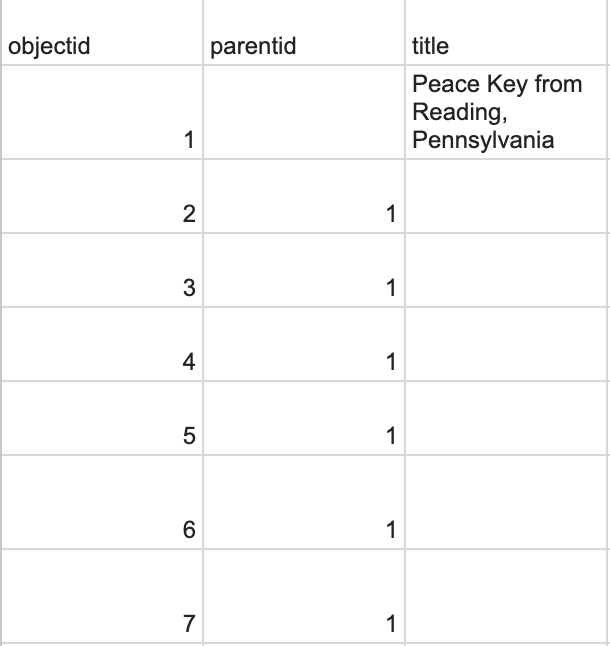610x646 pixels.
Task: Select the "parentid" header cell
Action: point(303,47)
